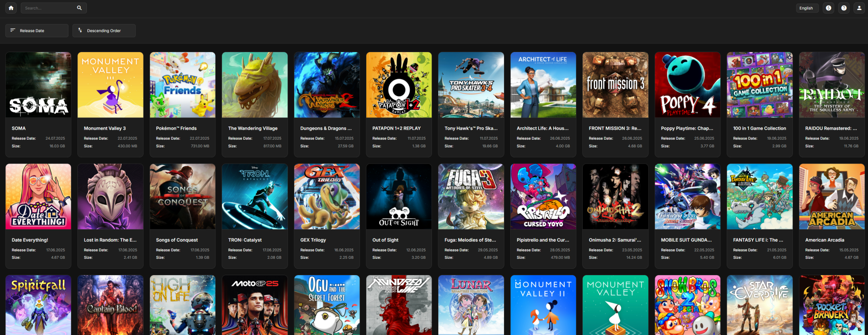The width and height of the screenshot is (868, 335).
Task: Click the magnifier search icon
Action: [x=79, y=8]
